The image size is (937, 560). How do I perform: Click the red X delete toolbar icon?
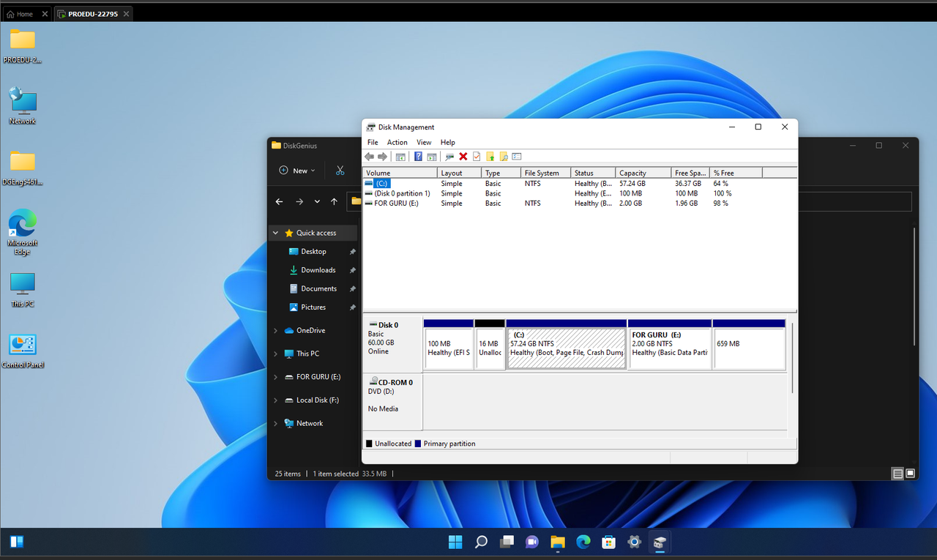click(x=463, y=157)
